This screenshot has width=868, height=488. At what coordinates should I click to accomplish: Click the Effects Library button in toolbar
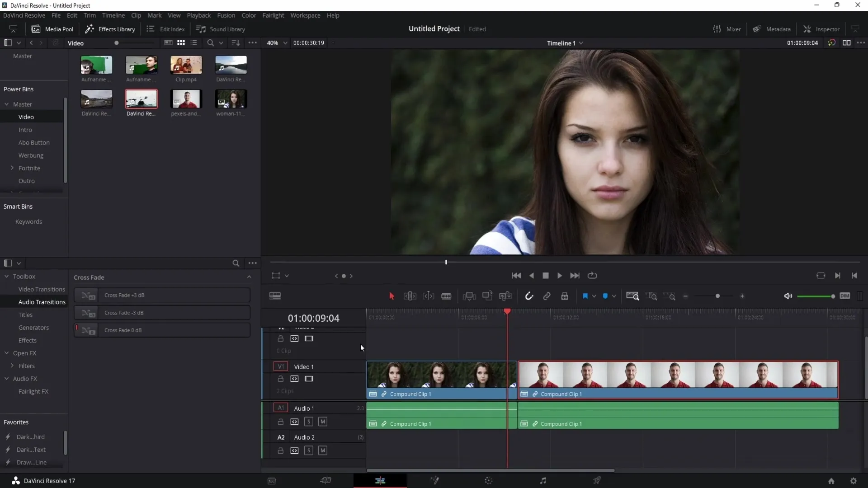point(110,28)
